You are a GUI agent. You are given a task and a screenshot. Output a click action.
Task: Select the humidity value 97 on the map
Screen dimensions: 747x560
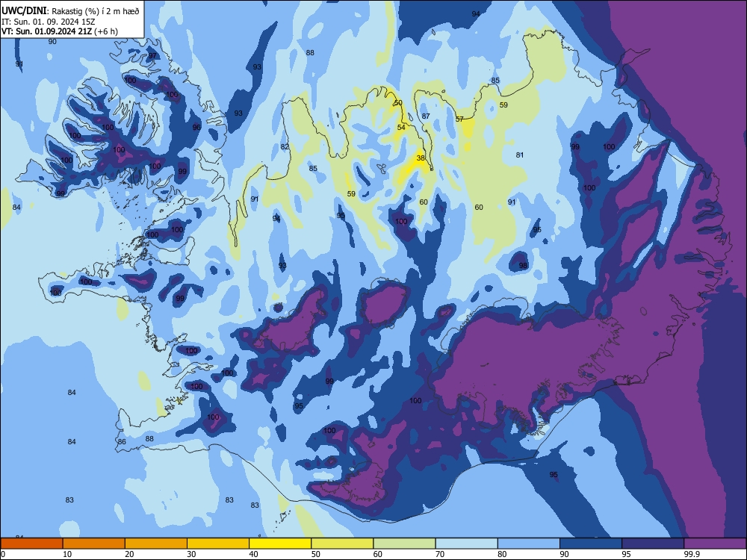point(152,56)
